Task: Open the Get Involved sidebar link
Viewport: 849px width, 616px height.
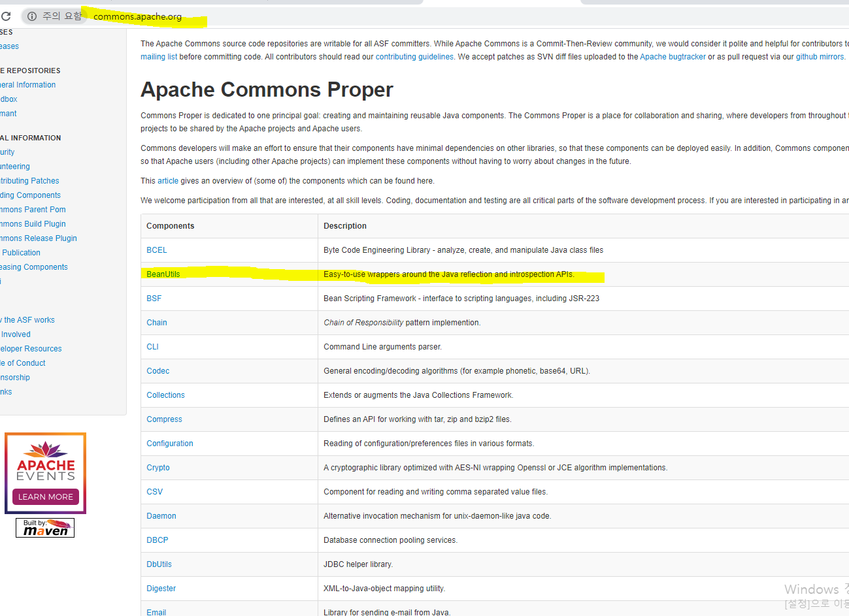Action: pos(15,334)
